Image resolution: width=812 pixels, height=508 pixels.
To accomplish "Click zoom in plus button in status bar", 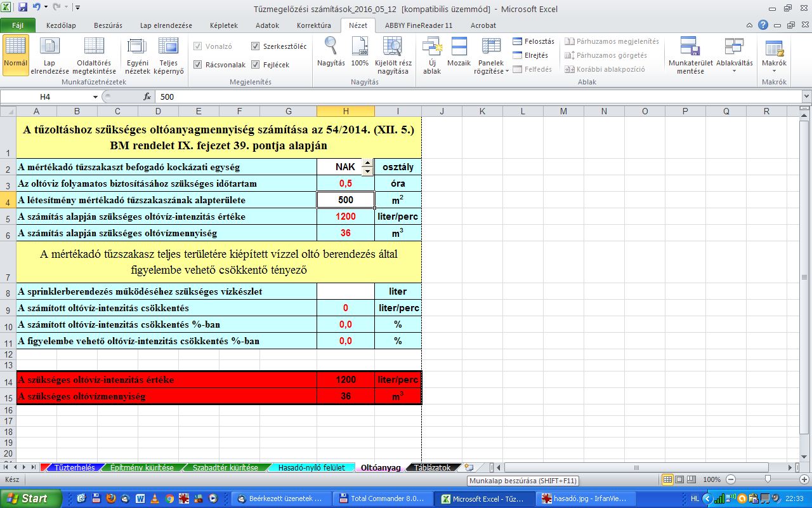I will 805,479.
